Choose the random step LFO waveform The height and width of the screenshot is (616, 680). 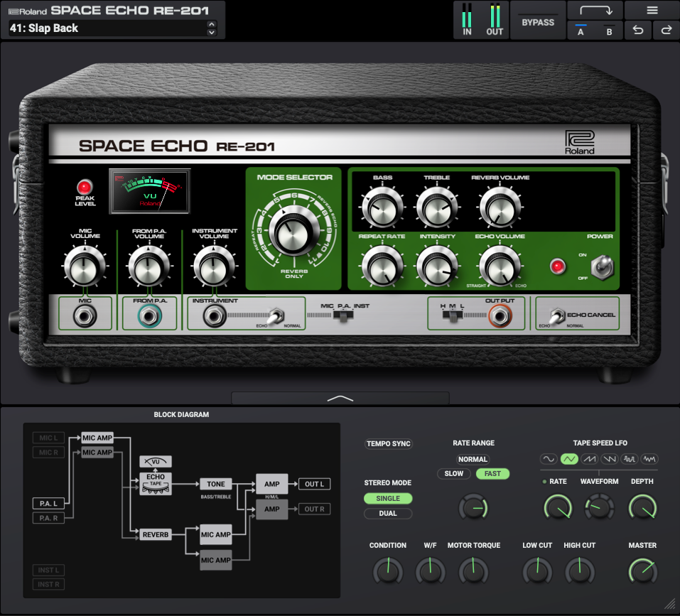click(630, 459)
